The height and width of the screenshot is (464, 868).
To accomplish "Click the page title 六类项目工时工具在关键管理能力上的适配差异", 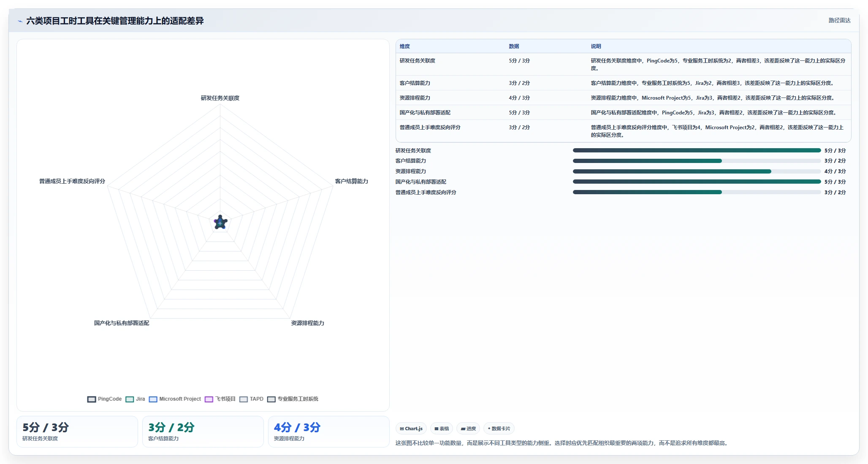I will (115, 21).
